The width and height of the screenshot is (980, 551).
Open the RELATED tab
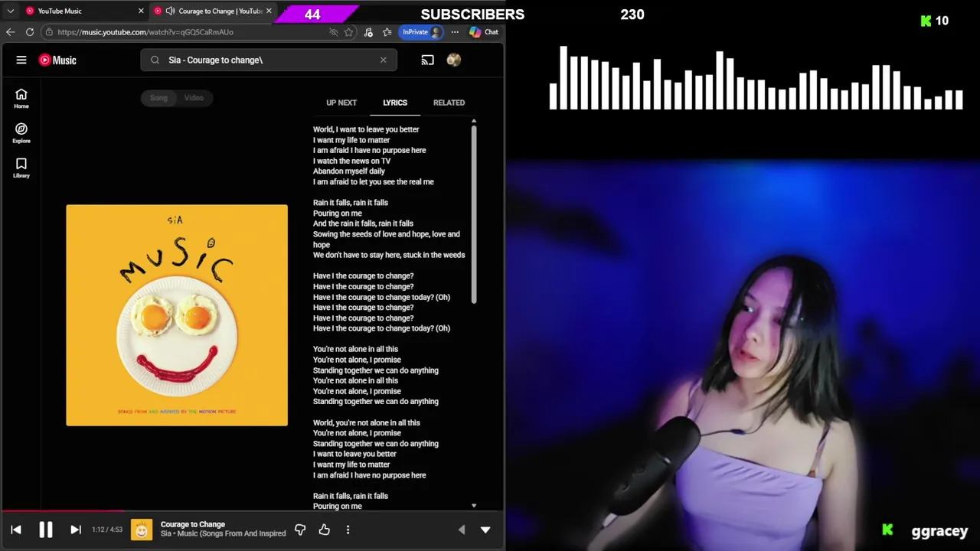(x=449, y=103)
